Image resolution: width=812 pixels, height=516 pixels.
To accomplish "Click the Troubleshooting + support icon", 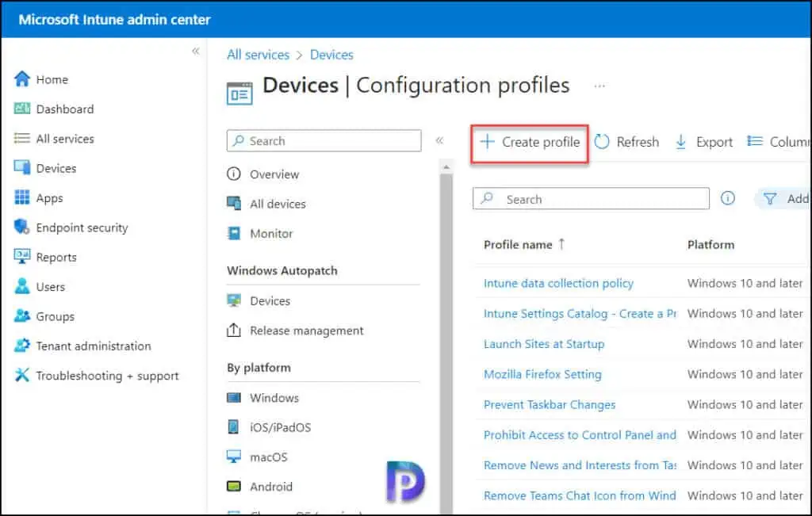I will 21,375.
